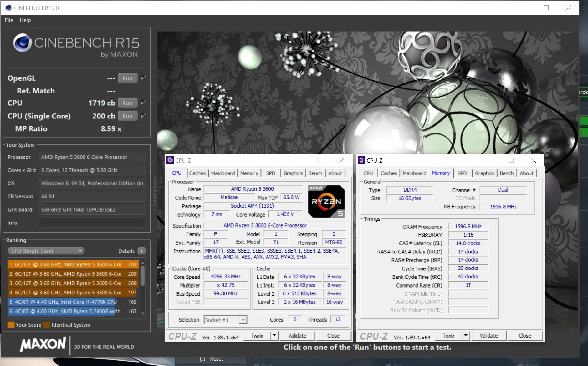Click the Cinebench logo in title bar
This screenshot has width=588, height=366.
coord(8,8)
